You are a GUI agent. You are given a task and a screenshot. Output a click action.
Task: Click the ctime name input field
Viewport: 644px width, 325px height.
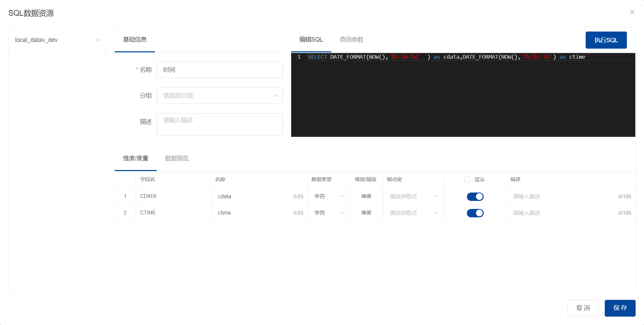point(260,213)
